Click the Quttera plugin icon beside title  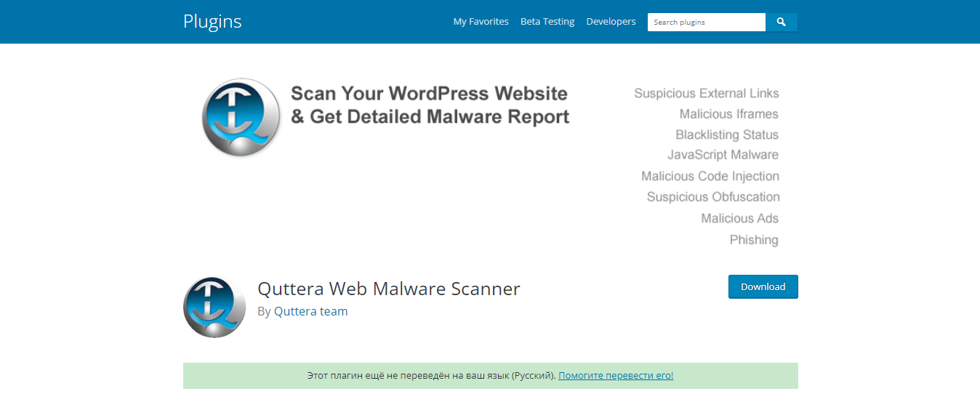[x=214, y=307]
